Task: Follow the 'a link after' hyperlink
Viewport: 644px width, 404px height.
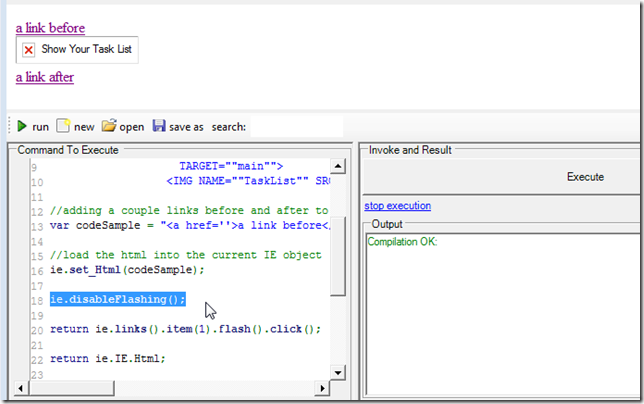Action: click(45, 76)
